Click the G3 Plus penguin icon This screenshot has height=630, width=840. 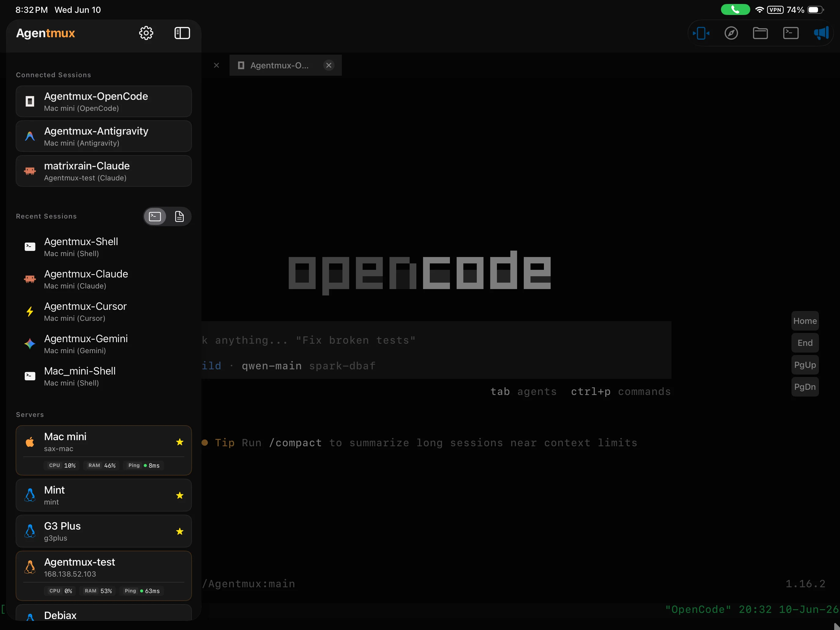tap(30, 531)
